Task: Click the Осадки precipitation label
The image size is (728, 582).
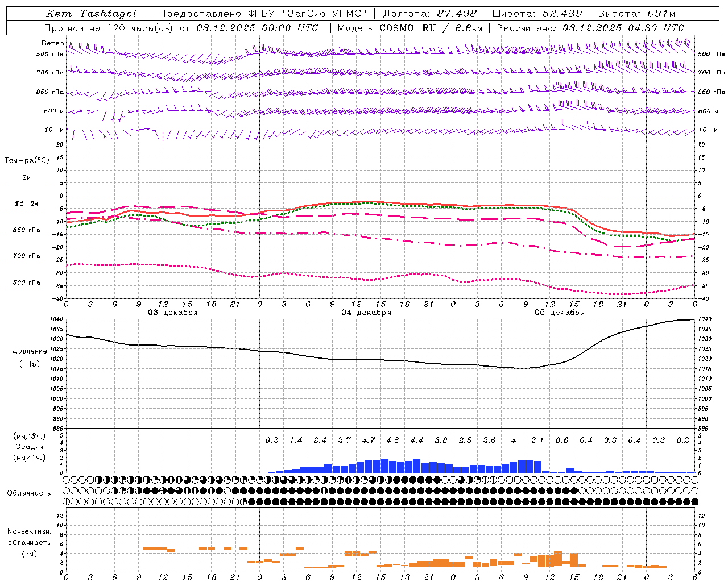Action: (30, 447)
